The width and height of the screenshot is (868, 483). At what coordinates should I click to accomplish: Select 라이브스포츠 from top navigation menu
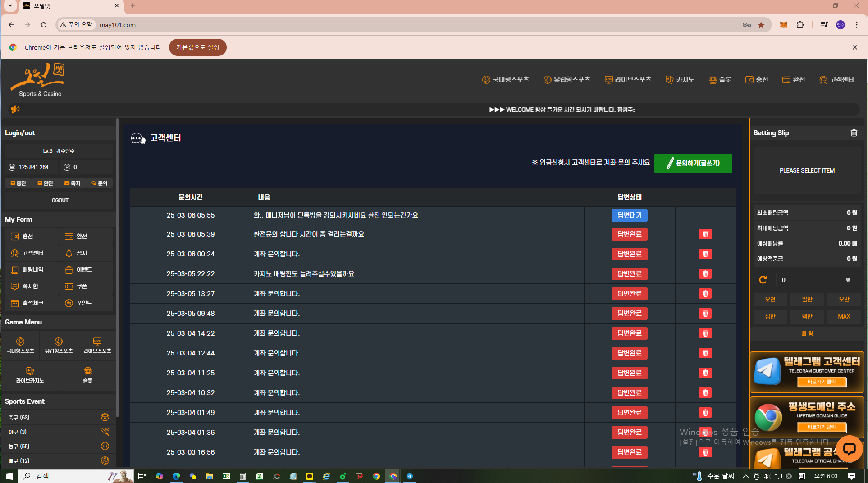(x=628, y=80)
